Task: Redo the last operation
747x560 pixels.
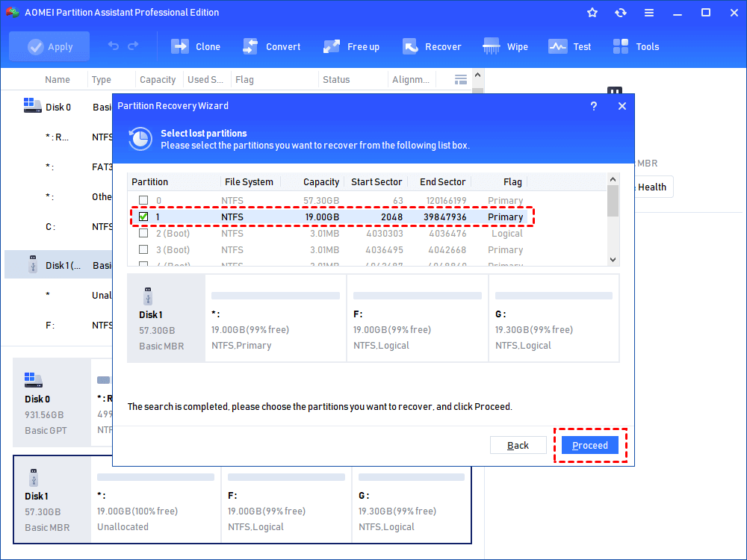Action: (x=134, y=46)
